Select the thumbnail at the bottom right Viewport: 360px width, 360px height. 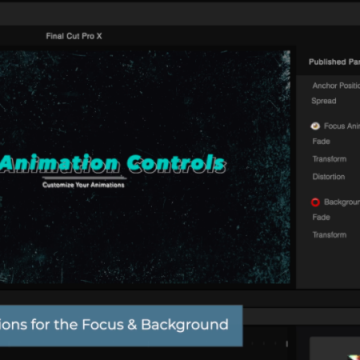click(335, 348)
